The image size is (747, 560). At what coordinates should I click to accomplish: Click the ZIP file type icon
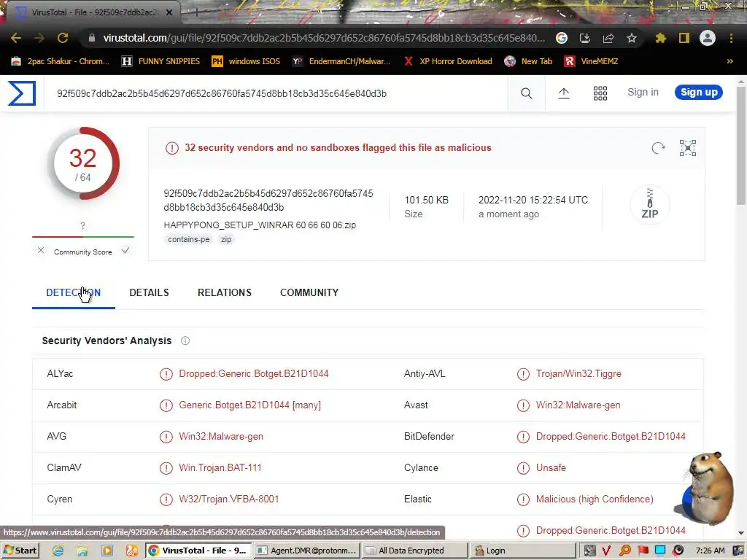coord(650,204)
